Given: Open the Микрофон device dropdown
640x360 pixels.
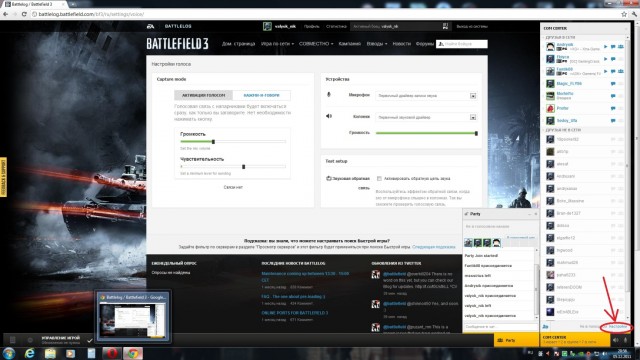Looking at the screenshot, I should tap(426, 96).
